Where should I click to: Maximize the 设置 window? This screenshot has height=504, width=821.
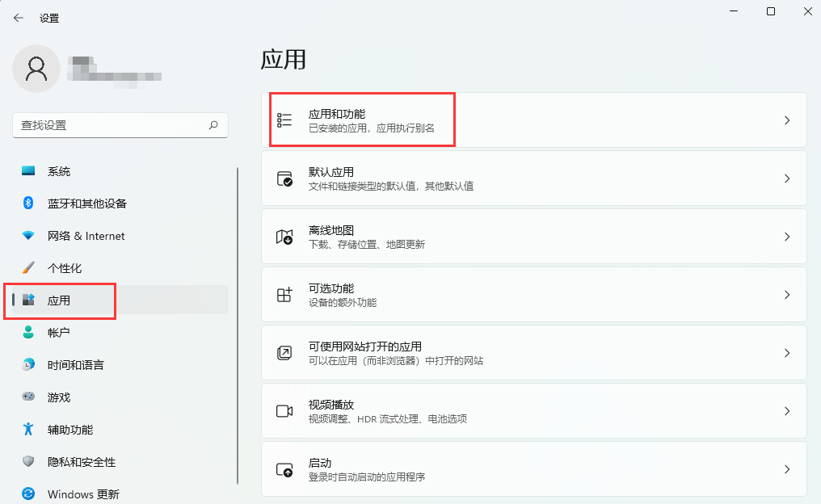tap(771, 11)
